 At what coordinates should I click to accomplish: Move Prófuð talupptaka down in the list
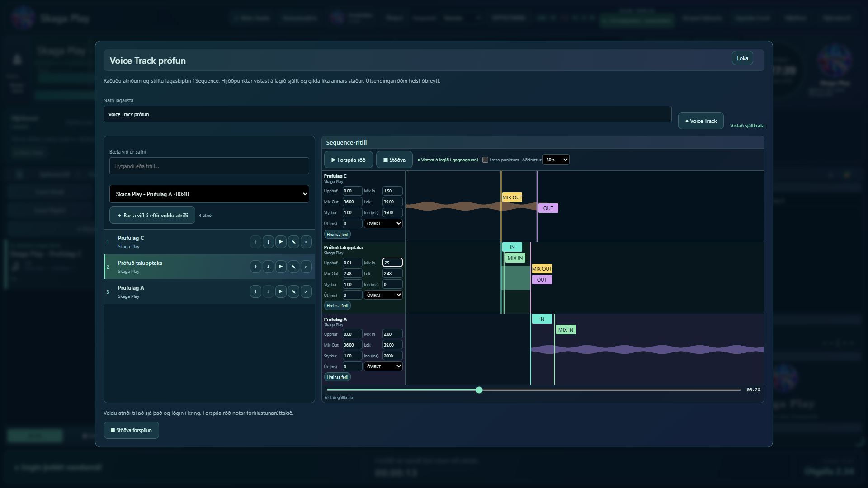click(268, 267)
